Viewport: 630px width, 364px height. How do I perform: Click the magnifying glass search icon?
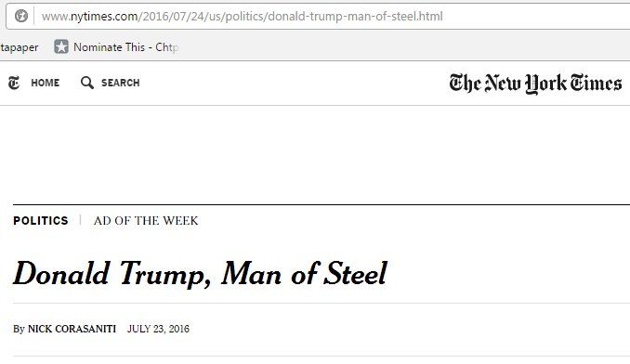point(86,83)
